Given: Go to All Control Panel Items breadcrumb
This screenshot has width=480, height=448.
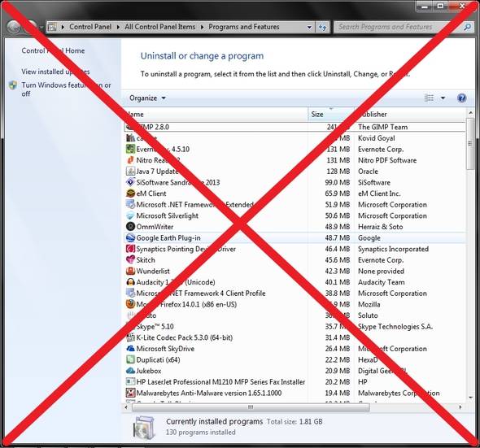Looking at the screenshot, I should [x=159, y=27].
